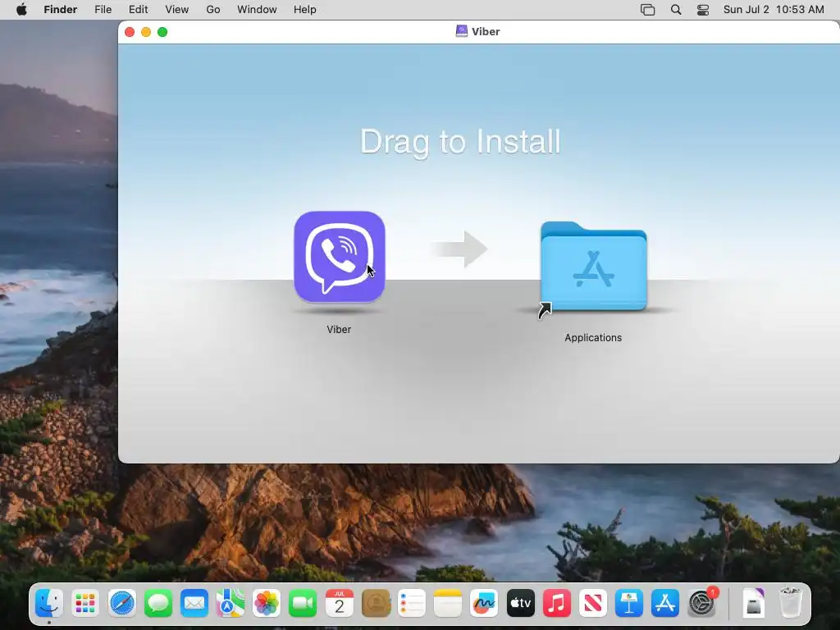Open Control Center in menu bar
Screen dimensions: 840x630
pyautogui.click(x=703, y=10)
